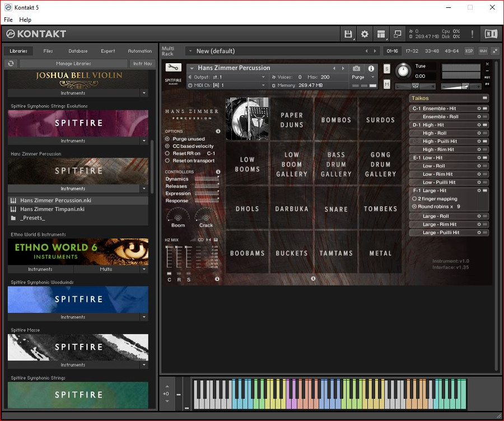This screenshot has width=504, height=421.
Task: Open the CONTROLLERS info icon
Action: pyautogui.click(x=218, y=172)
